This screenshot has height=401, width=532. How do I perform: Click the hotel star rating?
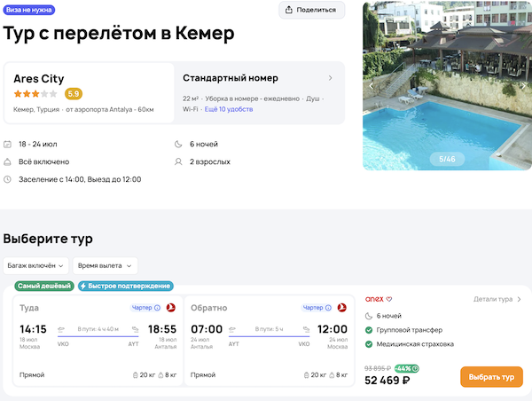35,93
